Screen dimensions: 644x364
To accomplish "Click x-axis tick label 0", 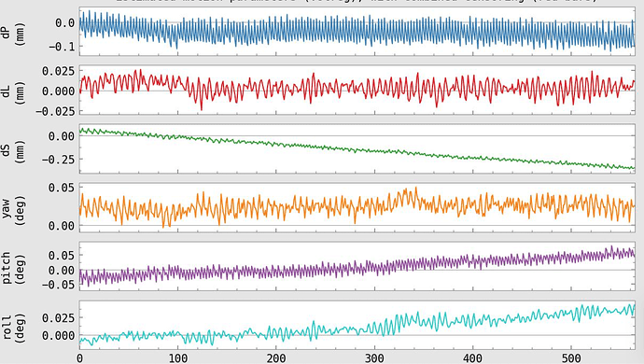I will click(x=79, y=358).
